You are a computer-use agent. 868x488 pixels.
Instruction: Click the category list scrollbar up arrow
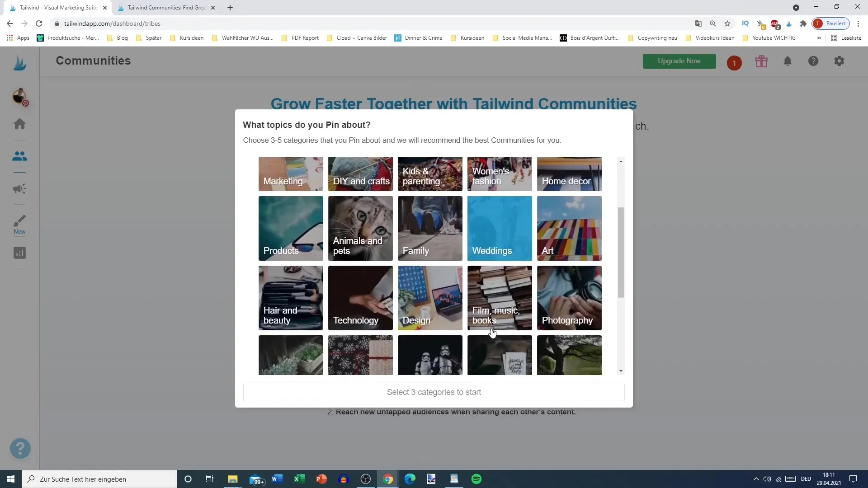click(x=621, y=161)
